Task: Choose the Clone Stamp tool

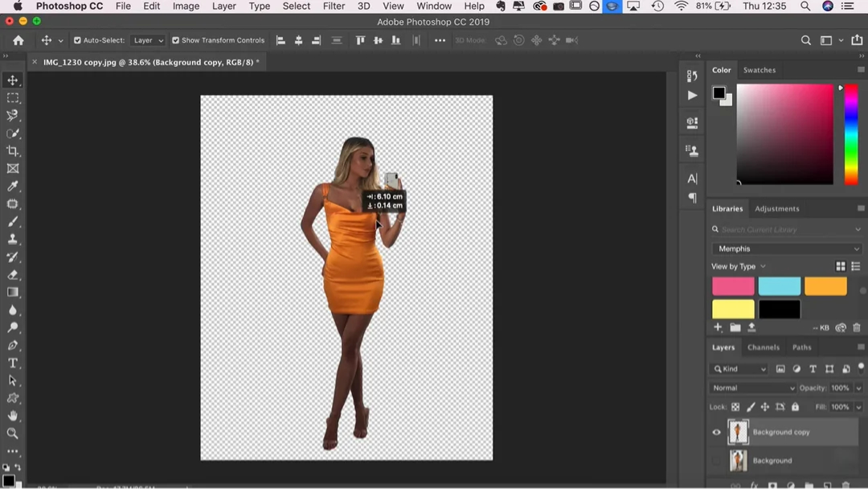Action: (12, 239)
